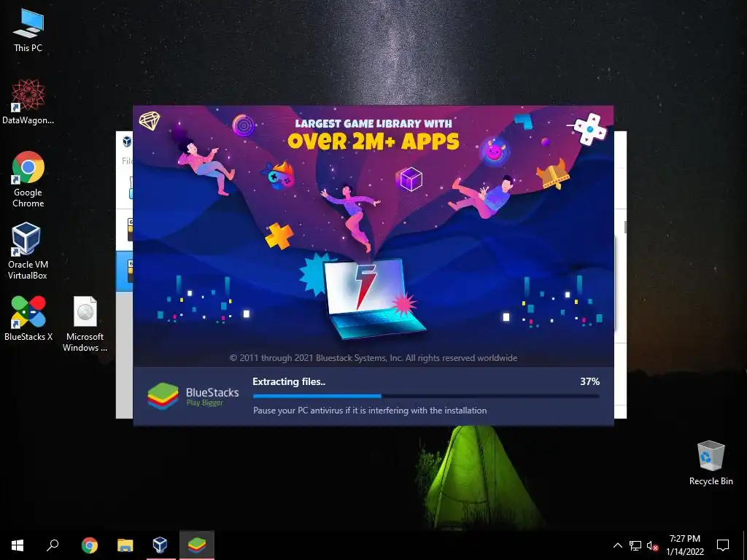Viewport: 747px width, 560px height.
Task: Click the Show desktop sliver
Action: tap(745, 545)
